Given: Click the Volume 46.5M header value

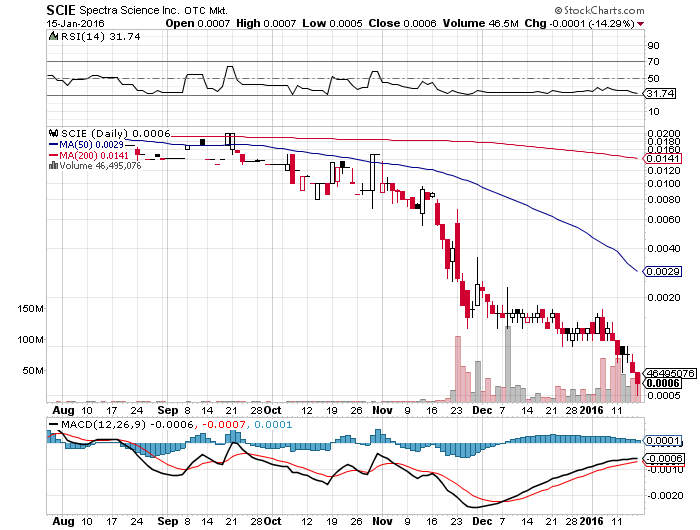Looking at the screenshot, I should click(480, 23).
